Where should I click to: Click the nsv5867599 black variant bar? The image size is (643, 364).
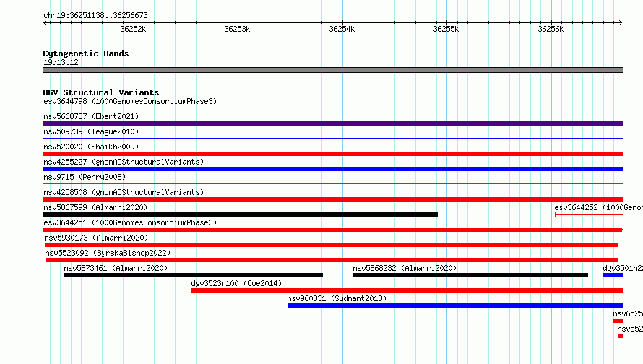pos(241,214)
